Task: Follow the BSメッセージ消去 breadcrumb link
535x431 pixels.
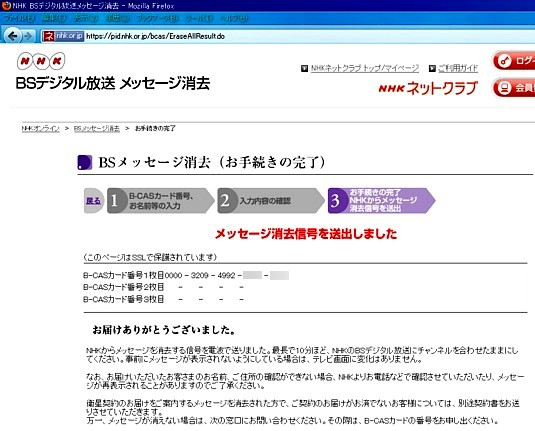Action: tap(97, 128)
